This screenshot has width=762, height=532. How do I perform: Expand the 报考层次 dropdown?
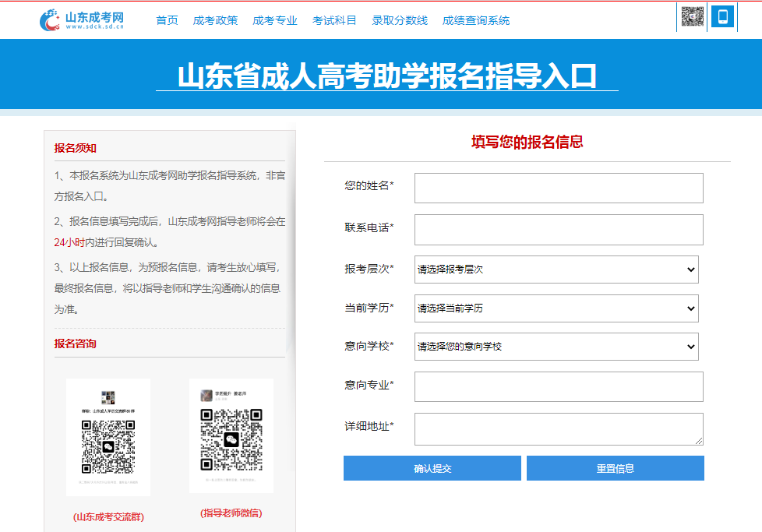(x=556, y=270)
